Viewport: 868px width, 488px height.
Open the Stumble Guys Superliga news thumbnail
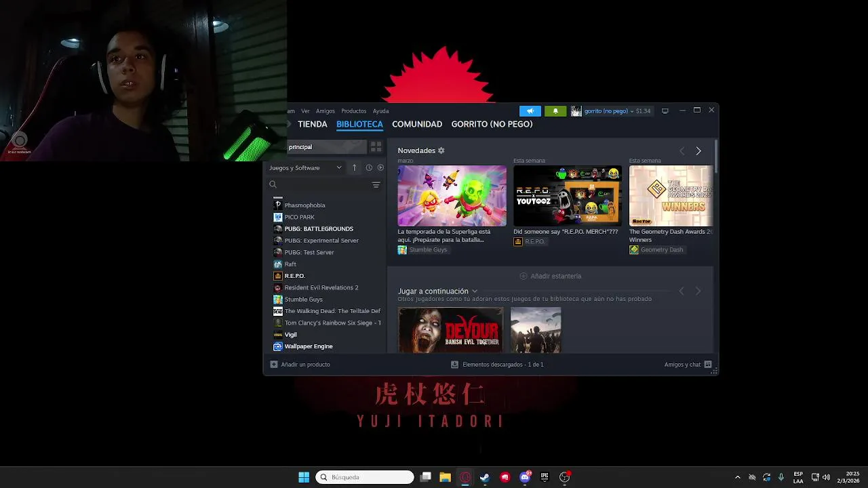[452, 196]
